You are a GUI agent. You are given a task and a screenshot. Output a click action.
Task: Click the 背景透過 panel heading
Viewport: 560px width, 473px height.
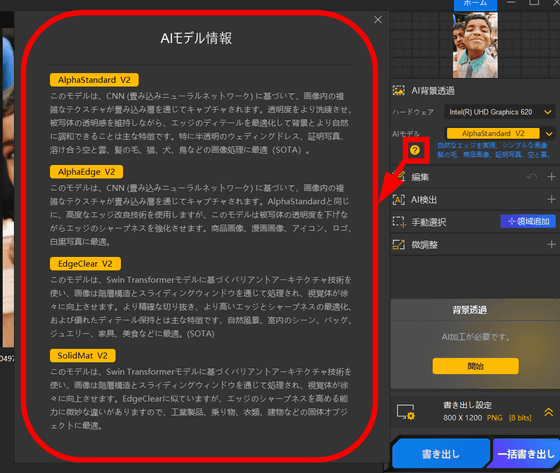[470, 310]
